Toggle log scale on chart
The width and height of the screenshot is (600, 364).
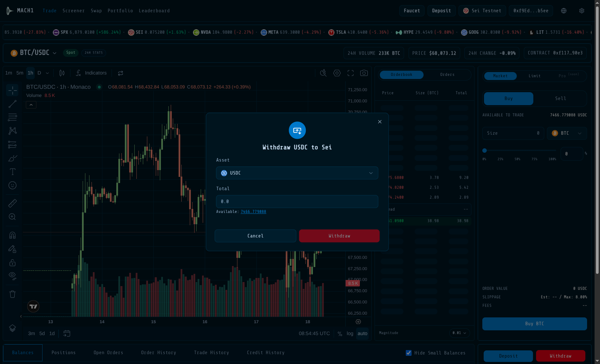pyautogui.click(x=350, y=333)
